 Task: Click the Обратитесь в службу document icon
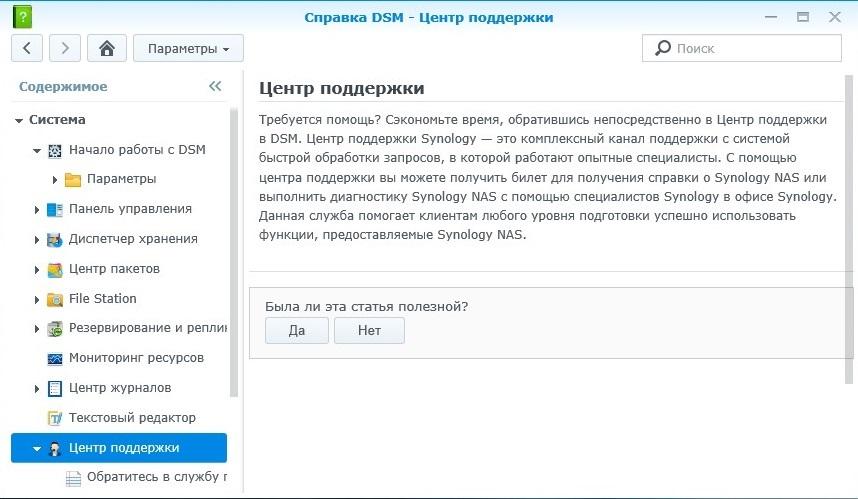tap(73, 478)
